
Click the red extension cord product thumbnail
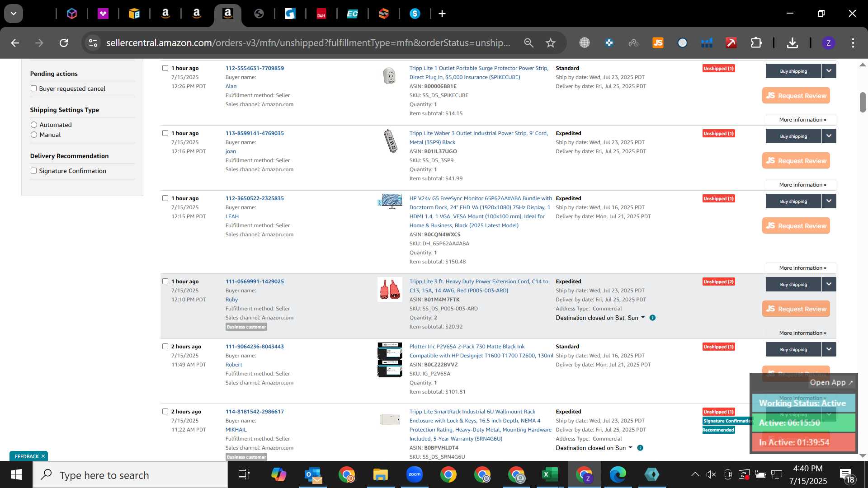[390, 289]
